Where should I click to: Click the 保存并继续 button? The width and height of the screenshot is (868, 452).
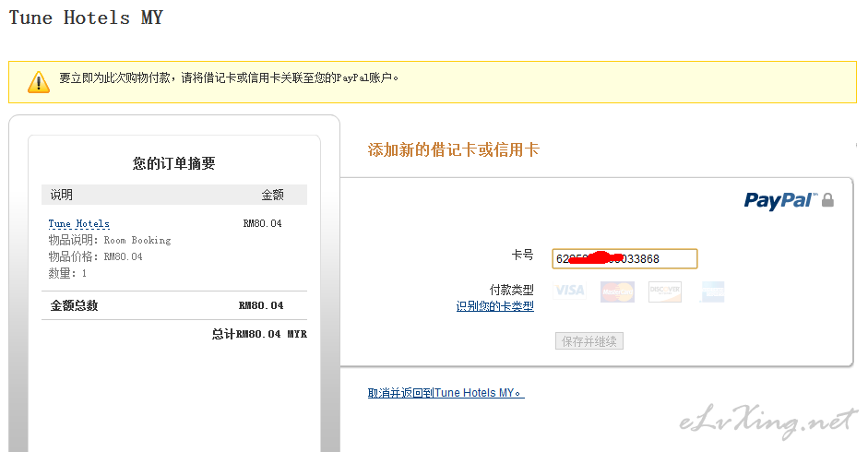click(589, 341)
